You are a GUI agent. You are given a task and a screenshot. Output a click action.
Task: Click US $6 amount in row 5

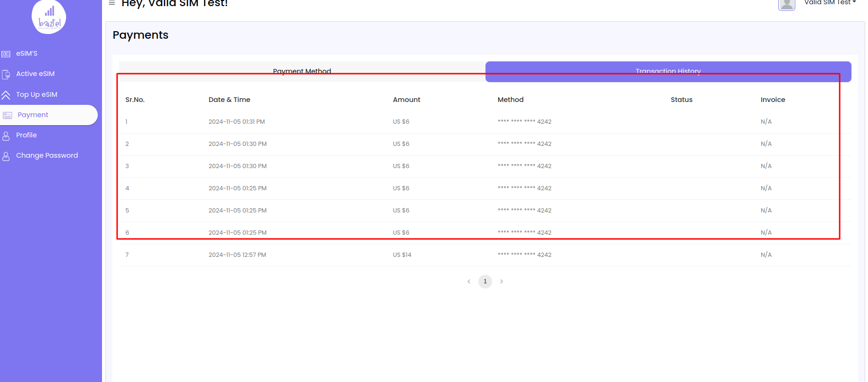(401, 211)
